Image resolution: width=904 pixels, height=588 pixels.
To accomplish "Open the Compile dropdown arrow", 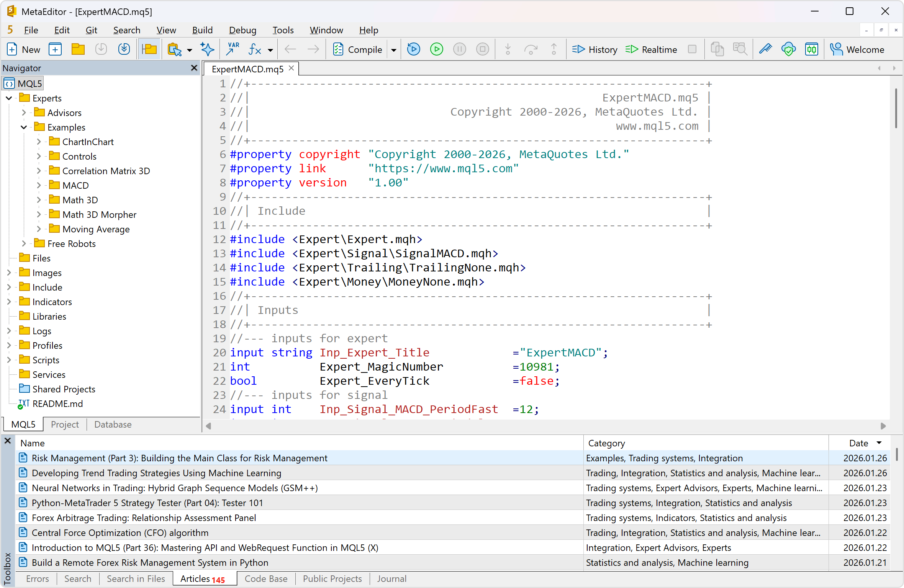I will pyautogui.click(x=393, y=49).
